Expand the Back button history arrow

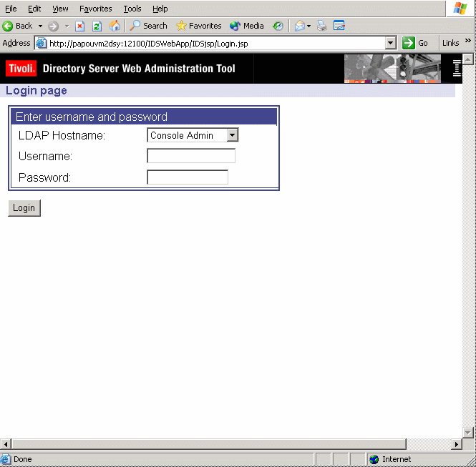pyautogui.click(x=40, y=26)
